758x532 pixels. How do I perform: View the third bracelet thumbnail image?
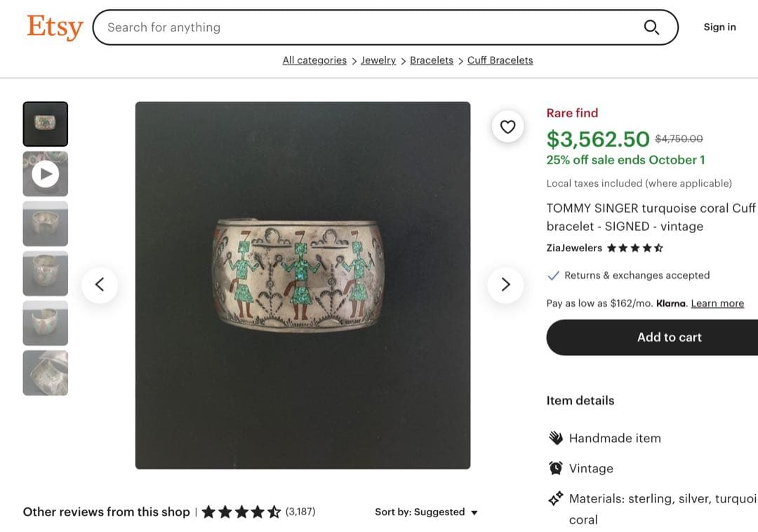pos(46,224)
